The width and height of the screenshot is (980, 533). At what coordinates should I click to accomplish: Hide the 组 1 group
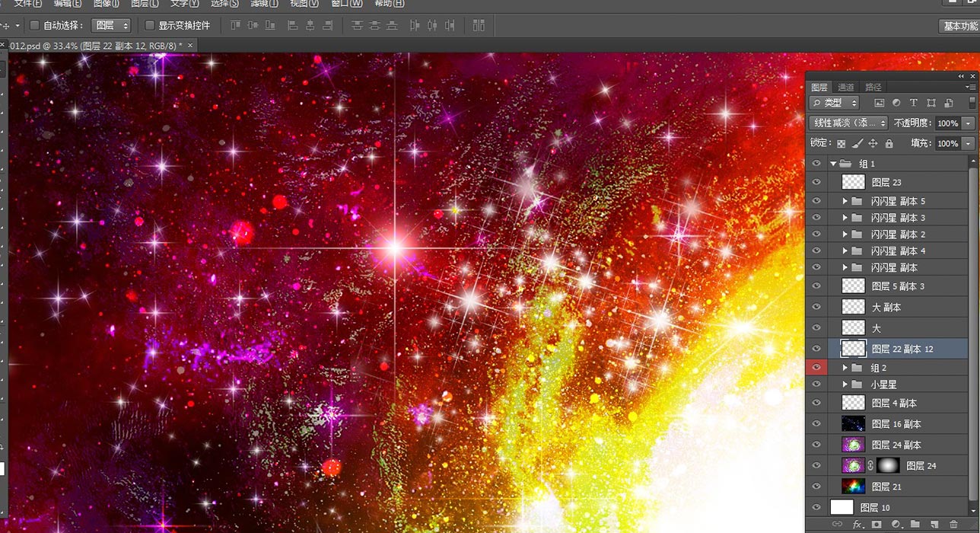(x=816, y=164)
